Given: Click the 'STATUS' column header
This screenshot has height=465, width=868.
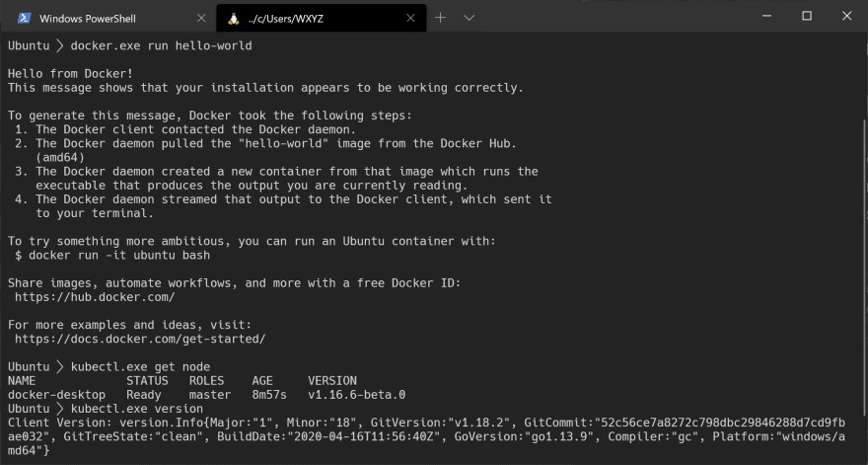Looking at the screenshot, I should pyautogui.click(x=147, y=381).
